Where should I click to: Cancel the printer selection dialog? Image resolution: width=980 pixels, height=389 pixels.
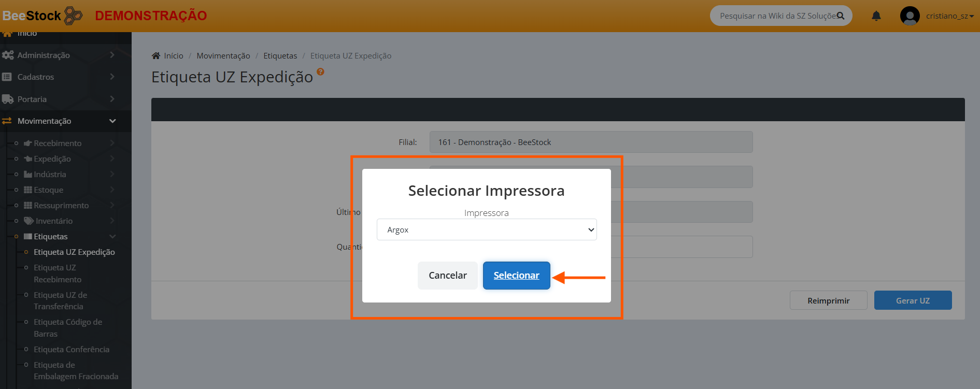click(x=447, y=276)
